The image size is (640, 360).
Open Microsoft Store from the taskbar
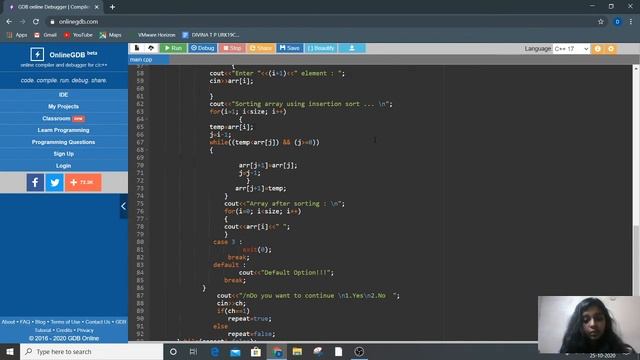click(256, 351)
